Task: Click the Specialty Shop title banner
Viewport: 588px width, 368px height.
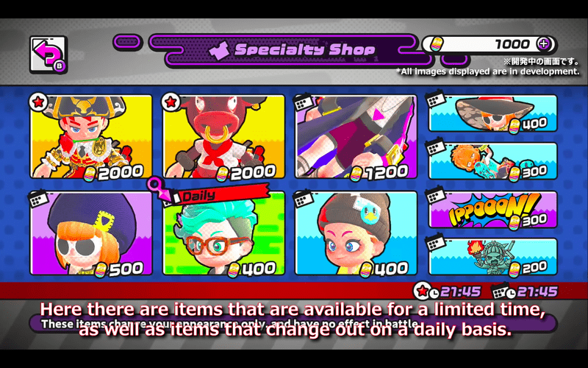Action: tap(291, 50)
